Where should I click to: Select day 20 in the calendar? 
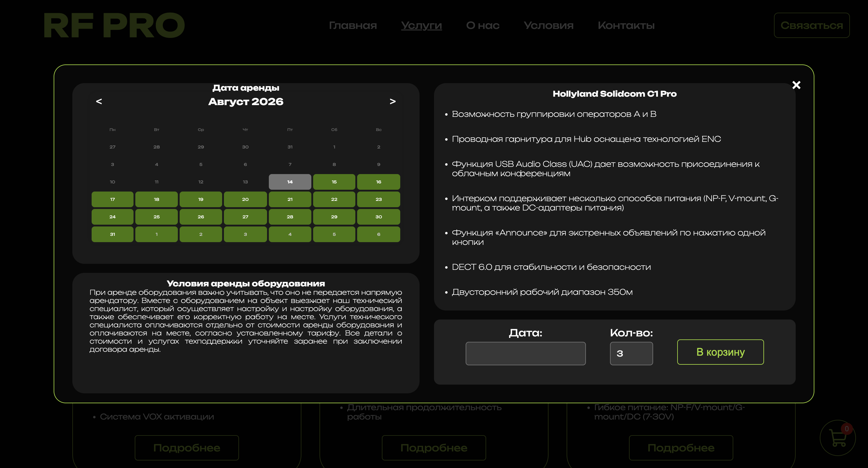pos(245,199)
